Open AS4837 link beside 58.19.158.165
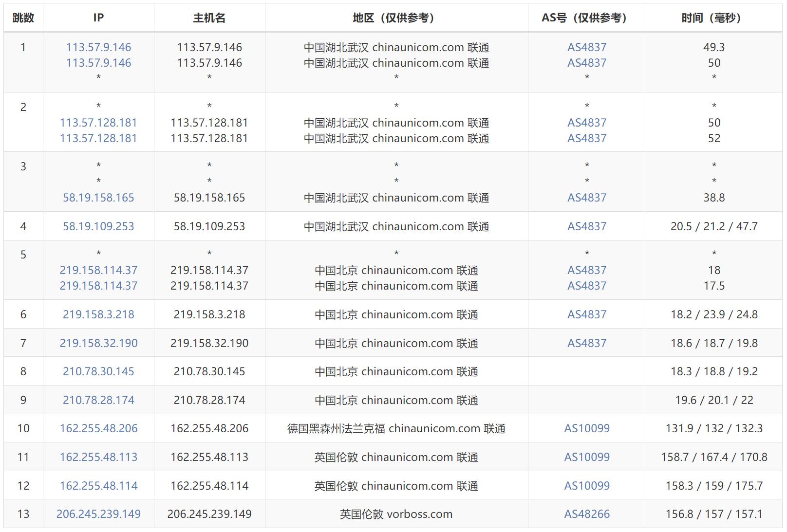The width and height of the screenshot is (787, 532). point(587,198)
